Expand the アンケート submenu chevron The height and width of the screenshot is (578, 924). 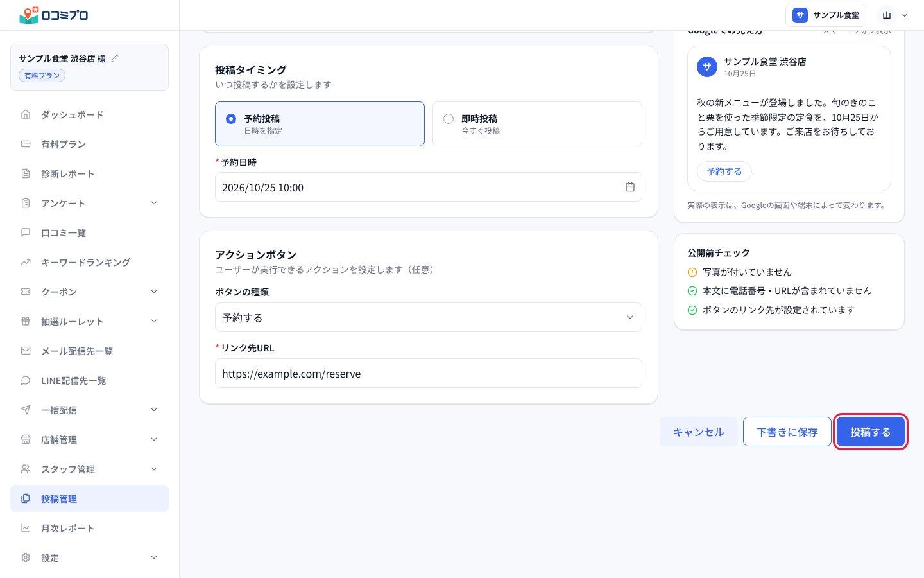(x=154, y=203)
